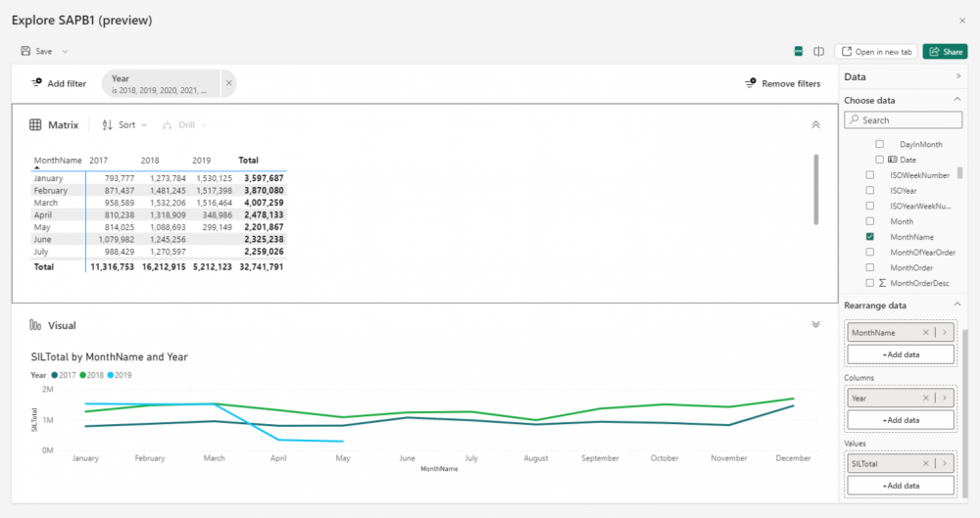Click 2018 green legend dot
The width and height of the screenshot is (980, 518).
pyautogui.click(x=82, y=375)
